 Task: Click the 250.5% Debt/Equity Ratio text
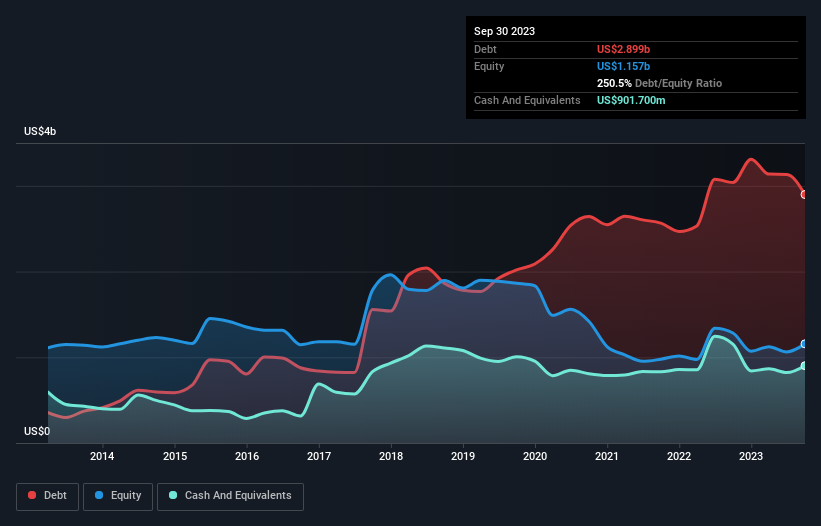tap(659, 83)
